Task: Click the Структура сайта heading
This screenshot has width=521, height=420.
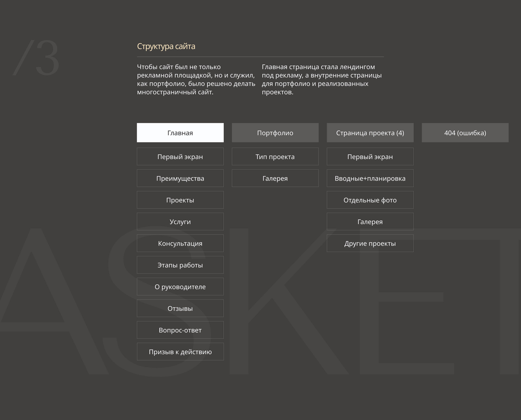Action: pyautogui.click(x=166, y=46)
